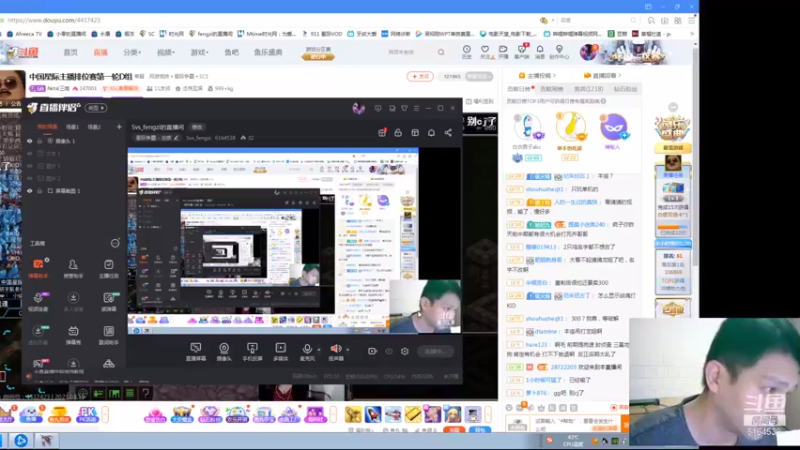
Task: Click the 直播屏幕 screen capture icon
Action: tap(195, 352)
